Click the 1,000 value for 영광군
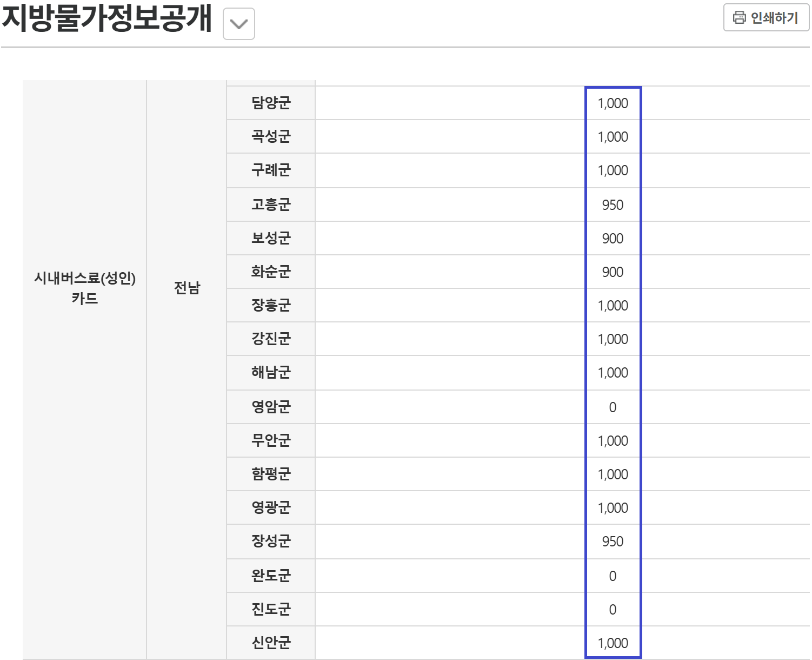812x660 pixels. point(613,508)
